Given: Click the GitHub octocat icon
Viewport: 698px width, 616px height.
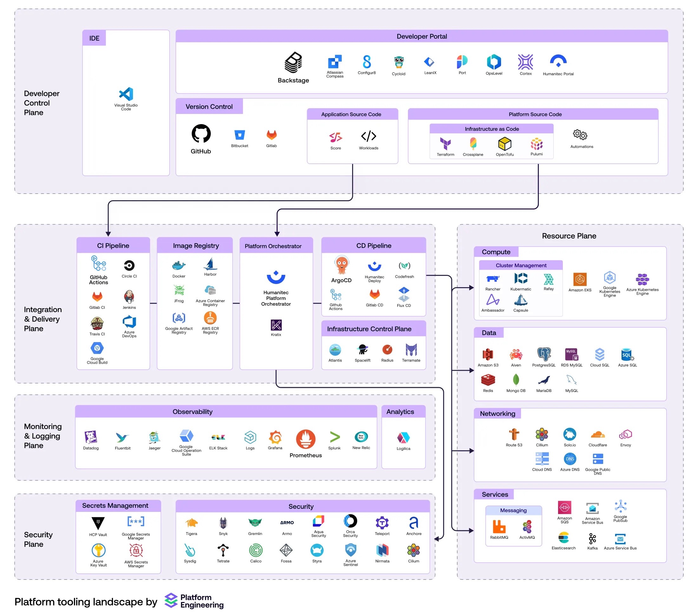Looking at the screenshot, I should coord(201,134).
